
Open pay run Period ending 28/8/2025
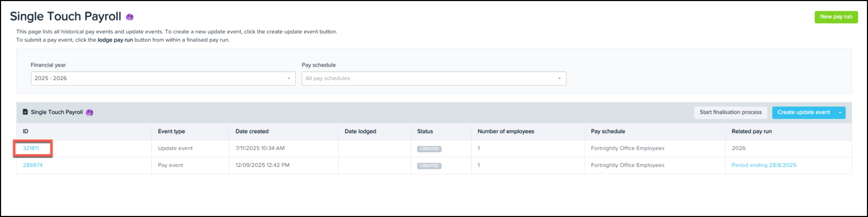click(764, 165)
